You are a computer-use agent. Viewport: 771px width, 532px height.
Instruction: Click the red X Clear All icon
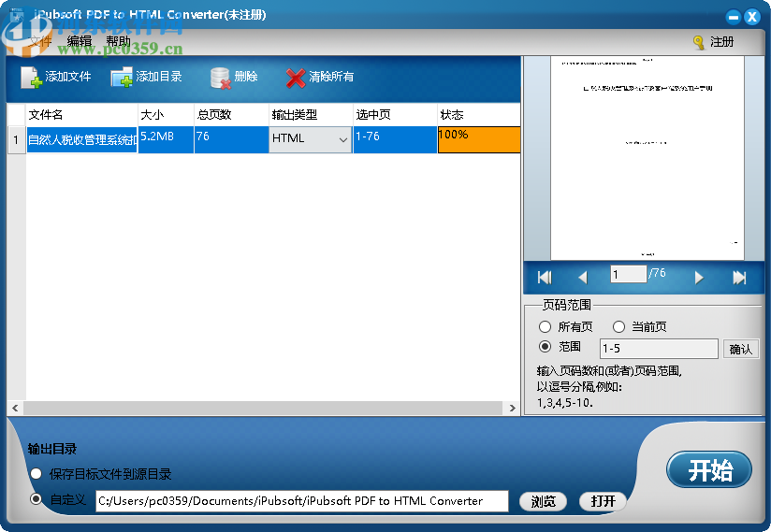coord(296,78)
